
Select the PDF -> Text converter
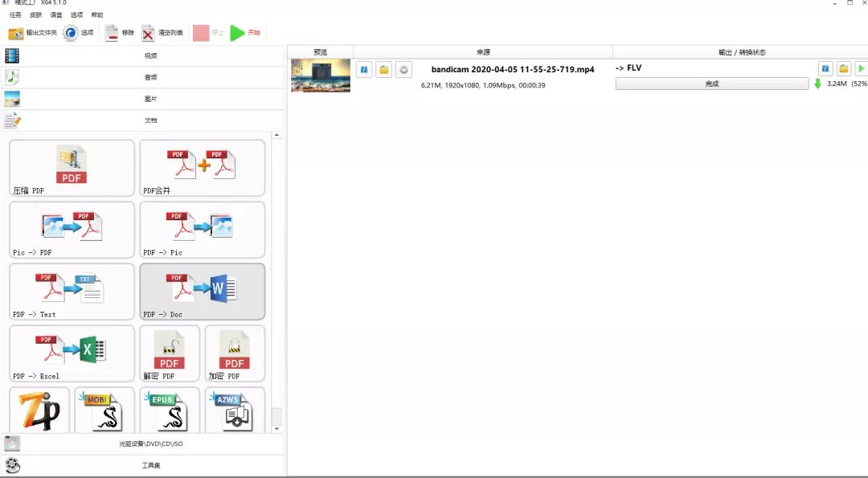click(72, 292)
